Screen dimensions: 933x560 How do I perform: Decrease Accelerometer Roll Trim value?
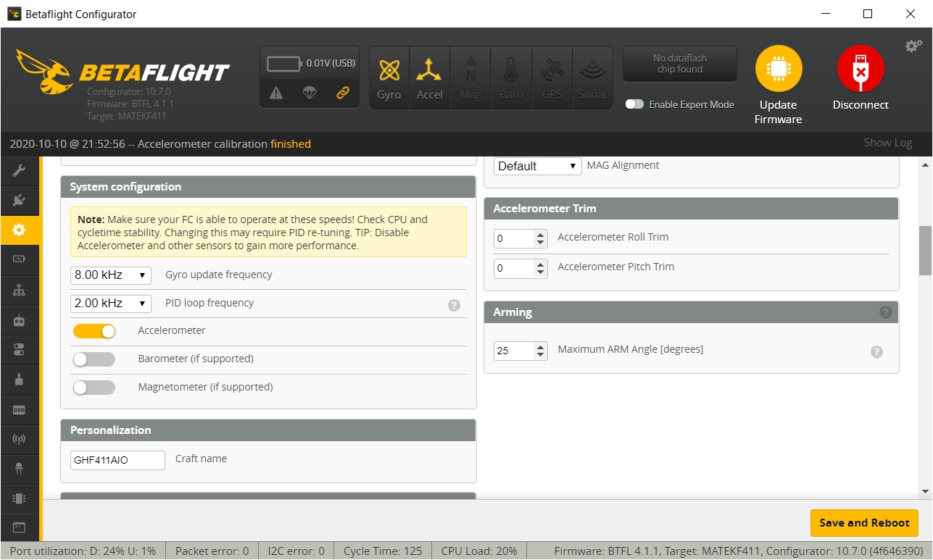coord(541,243)
